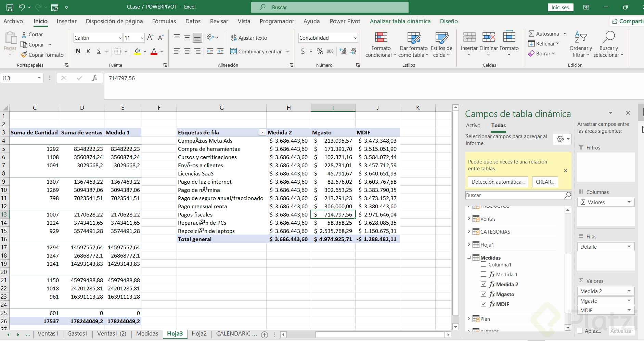Click the percent style icon
Image resolution: width=644 pixels, height=341 pixels.
[320, 51]
